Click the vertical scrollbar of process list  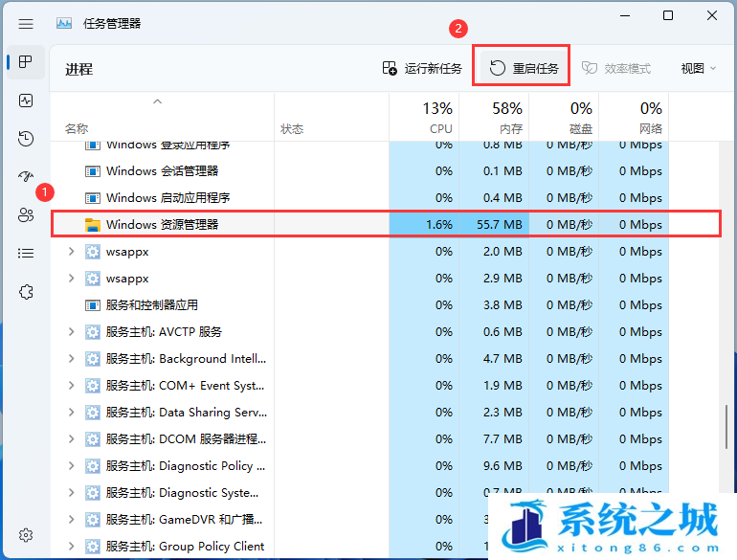[726, 431]
